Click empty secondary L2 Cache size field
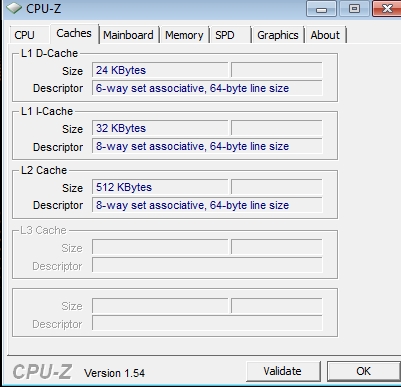 click(277, 187)
